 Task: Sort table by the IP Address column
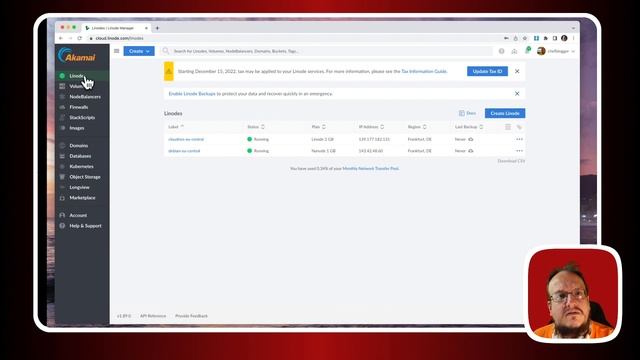tap(371, 127)
